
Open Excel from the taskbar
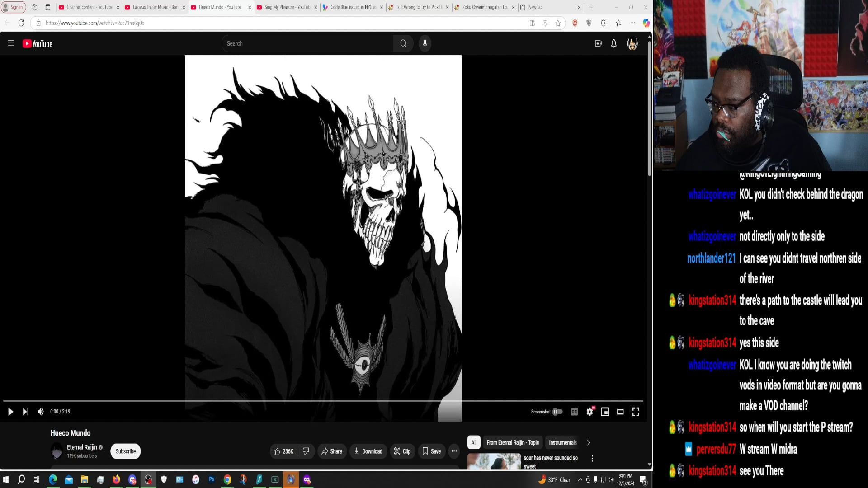pos(275,479)
